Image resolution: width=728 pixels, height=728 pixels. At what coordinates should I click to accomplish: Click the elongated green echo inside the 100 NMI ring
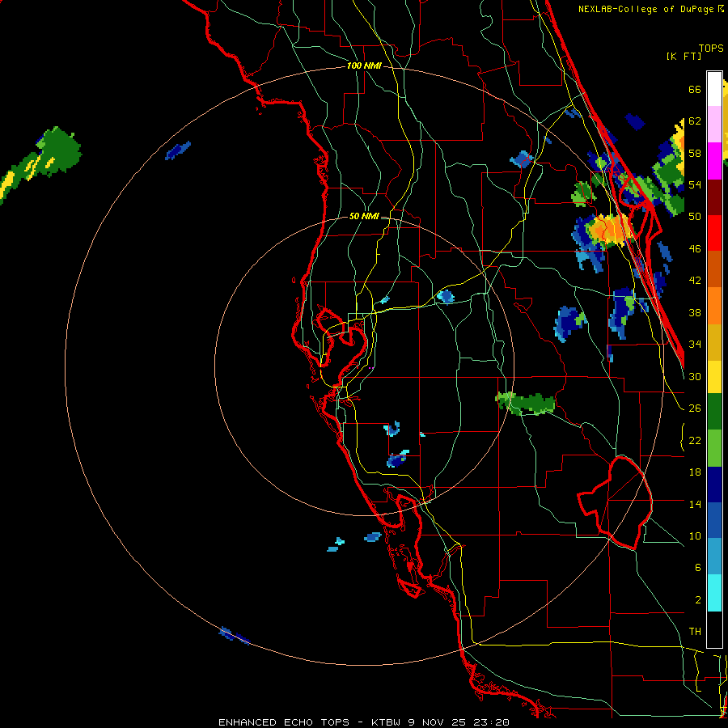pyautogui.click(x=526, y=403)
